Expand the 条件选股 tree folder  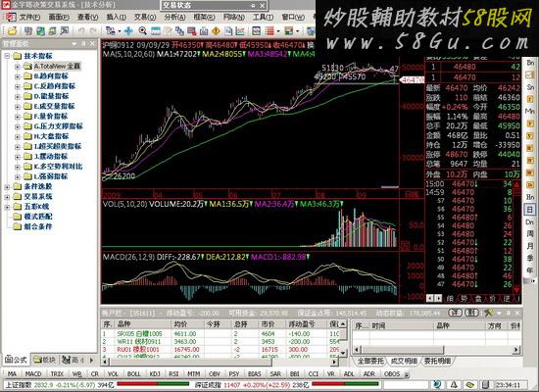coord(7,187)
